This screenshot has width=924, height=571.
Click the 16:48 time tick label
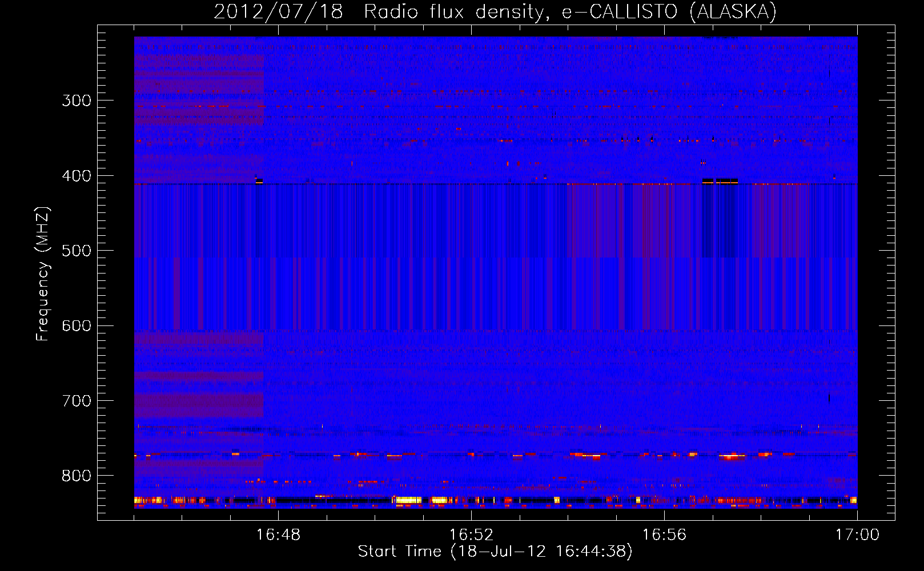[x=278, y=534]
